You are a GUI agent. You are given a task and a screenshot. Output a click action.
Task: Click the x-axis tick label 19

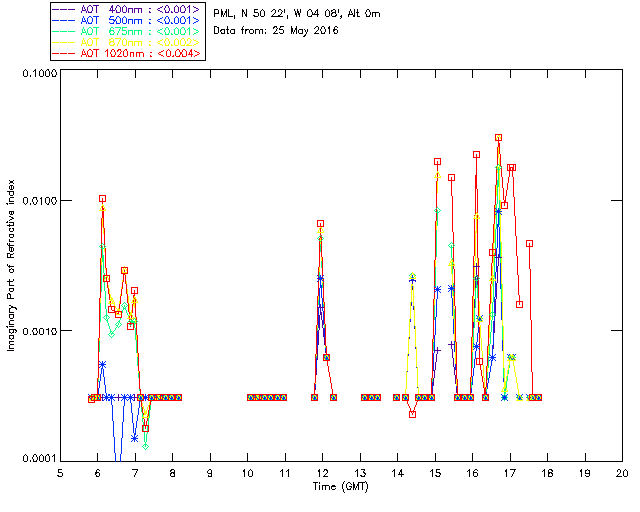point(585,473)
